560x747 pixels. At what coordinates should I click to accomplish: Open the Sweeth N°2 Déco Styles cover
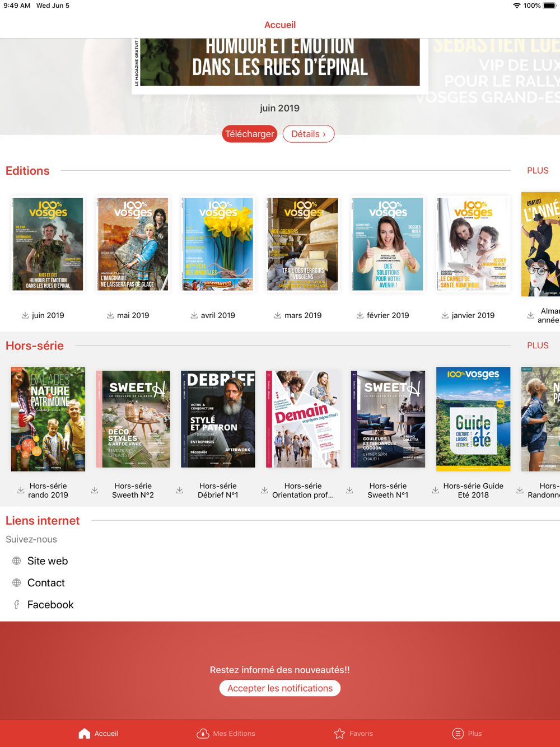tap(133, 419)
